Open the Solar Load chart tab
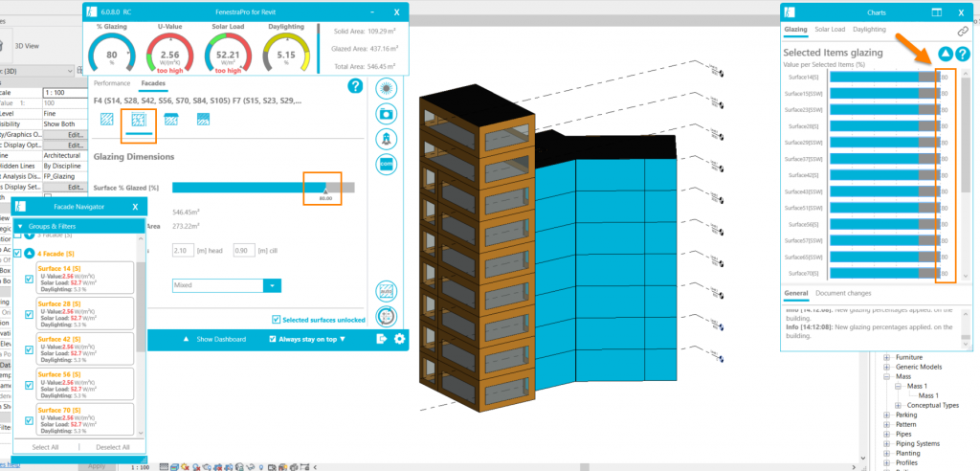 [830, 30]
